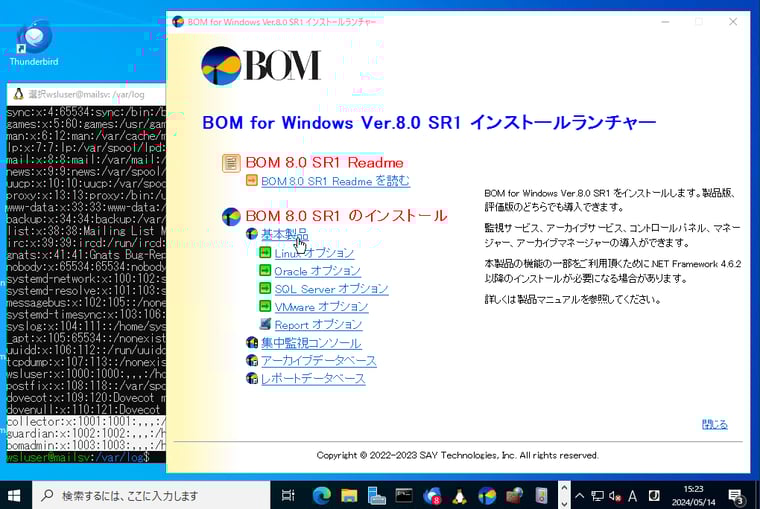The width and height of the screenshot is (760, 509).
Task: Click the WSL terminal window title bar
Action: tap(86, 94)
